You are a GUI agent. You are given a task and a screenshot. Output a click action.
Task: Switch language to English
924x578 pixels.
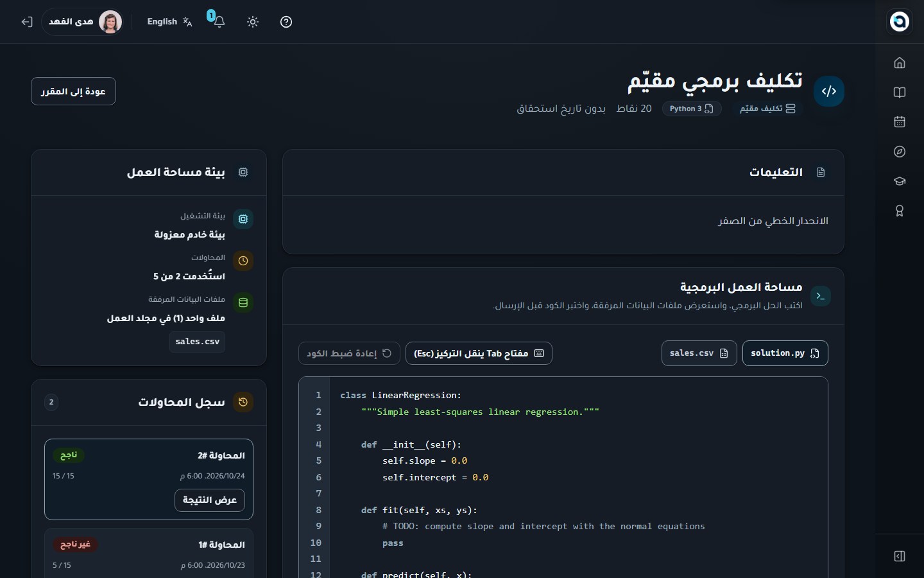tap(169, 22)
